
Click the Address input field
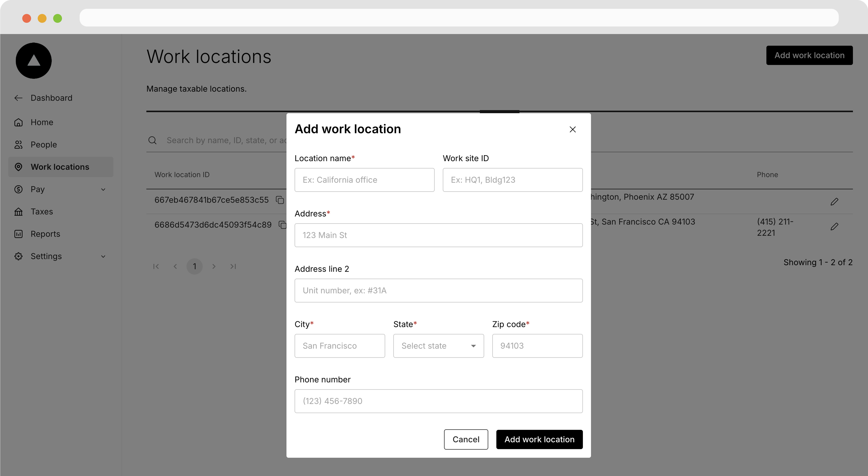pyautogui.click(x=438, y=235)
